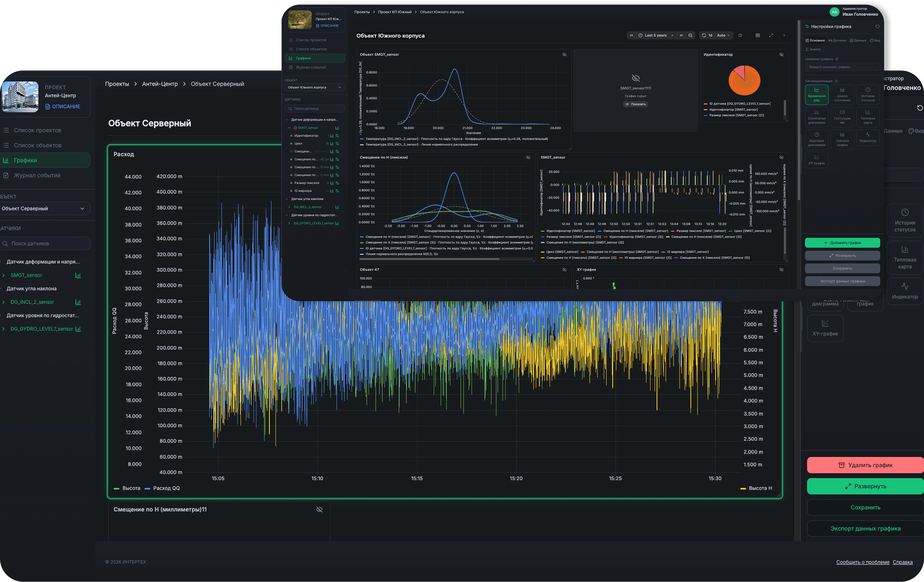Click chart icon next to Цикл parameter

click(332, 144)
